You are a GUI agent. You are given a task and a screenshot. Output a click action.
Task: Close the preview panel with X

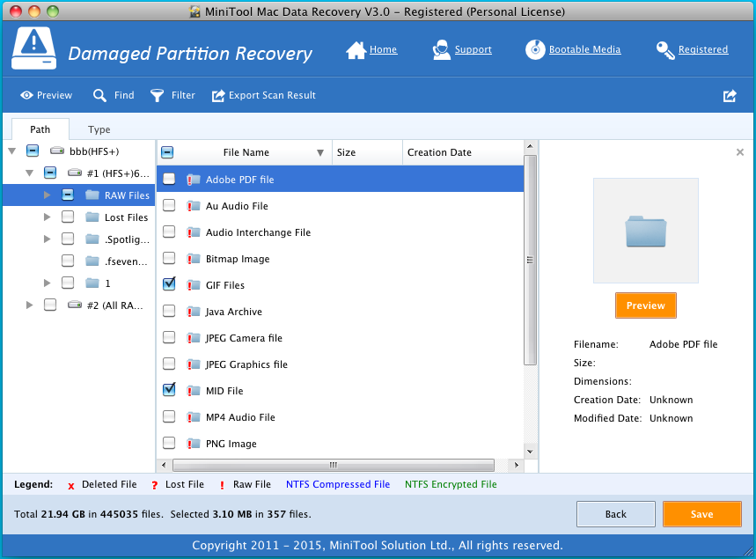coord(740,152)
